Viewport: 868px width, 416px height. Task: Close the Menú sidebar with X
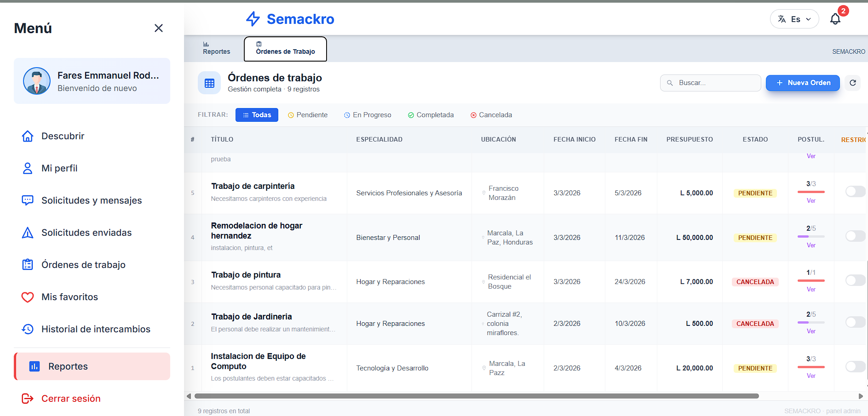click(159, 28)
